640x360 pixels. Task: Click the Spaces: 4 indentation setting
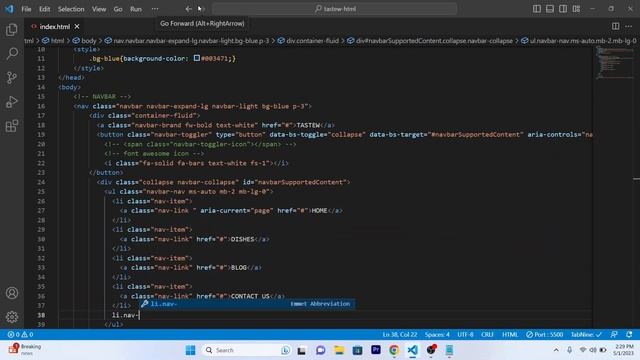[x=437, y=334]
